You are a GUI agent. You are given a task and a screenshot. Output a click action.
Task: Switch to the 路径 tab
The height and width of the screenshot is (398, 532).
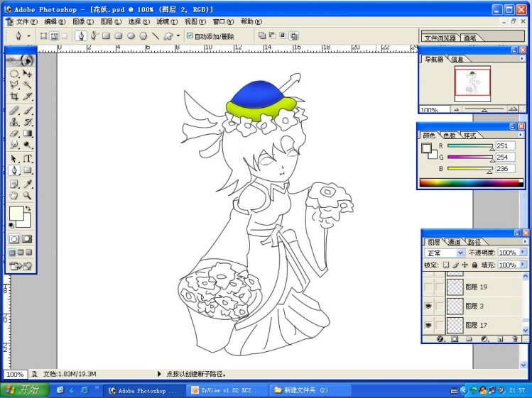[474, 242]
